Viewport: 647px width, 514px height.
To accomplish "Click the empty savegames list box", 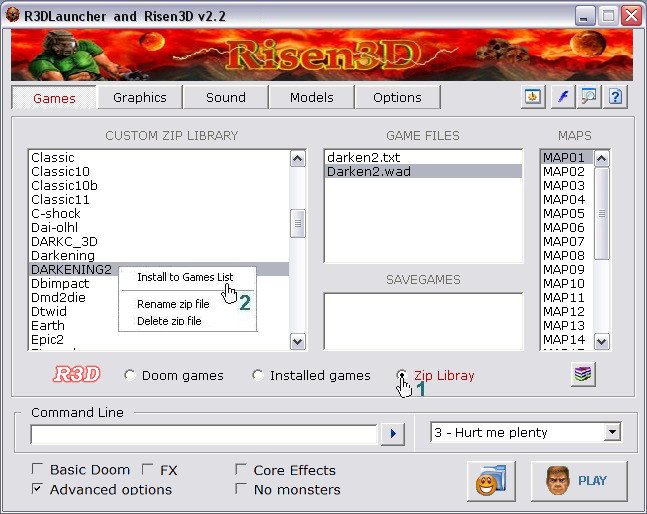I will [423, 321].
